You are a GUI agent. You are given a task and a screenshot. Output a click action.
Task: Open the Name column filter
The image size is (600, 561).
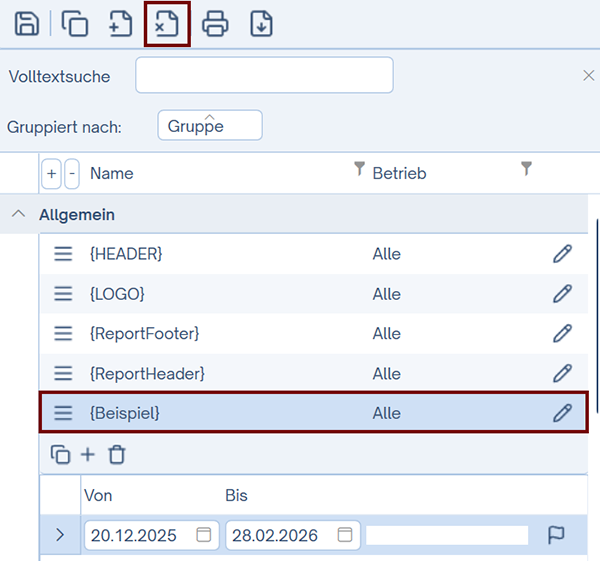pos(360,170)
